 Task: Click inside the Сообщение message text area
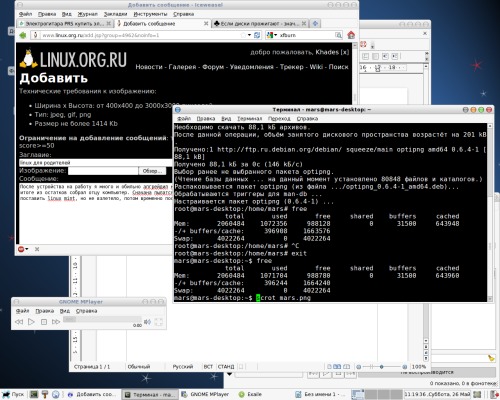96,213
